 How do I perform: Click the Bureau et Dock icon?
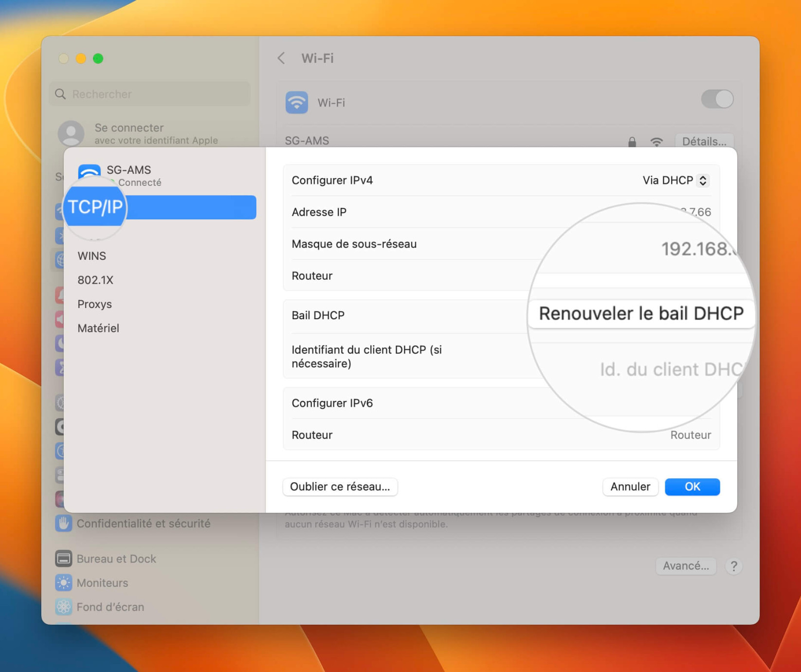click(x=63, y=559)
